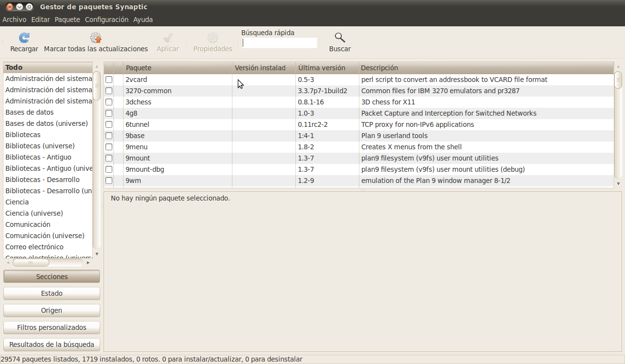Click the Buscar magnifier icon
The height and width of the screenshot is (364, 625).
[340, 38]
